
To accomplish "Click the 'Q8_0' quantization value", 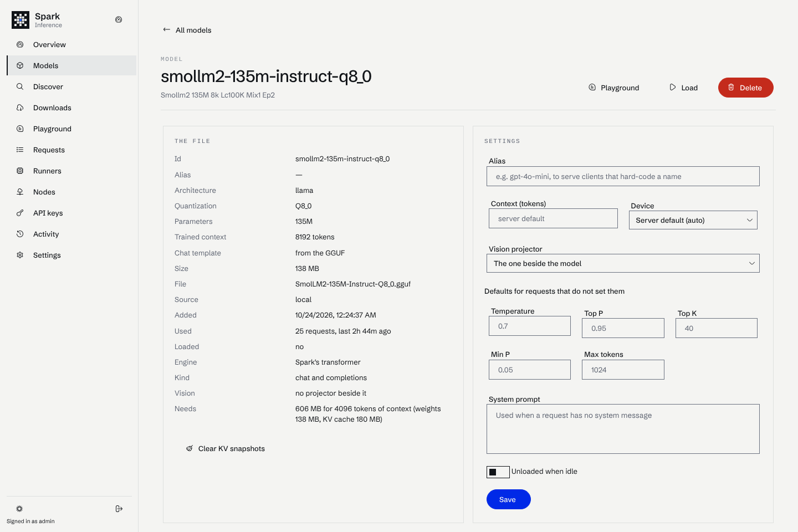I will pos(304,206).
